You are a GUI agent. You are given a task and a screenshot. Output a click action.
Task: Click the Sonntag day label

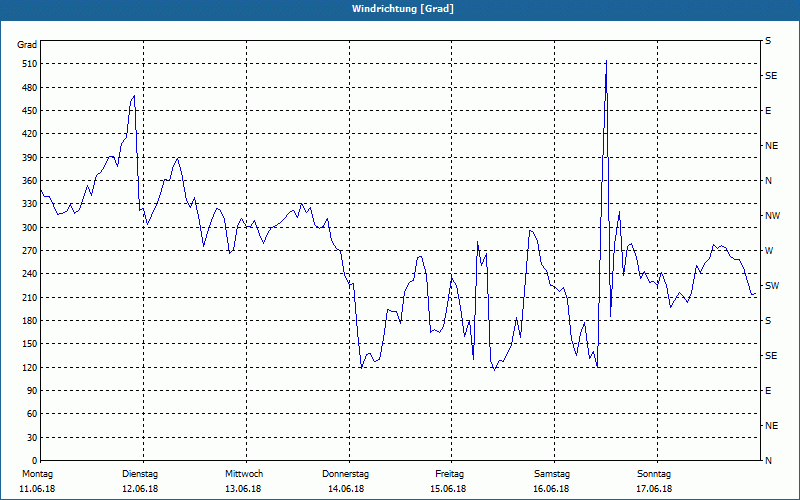pyautogui.click(x=654, y=474)
